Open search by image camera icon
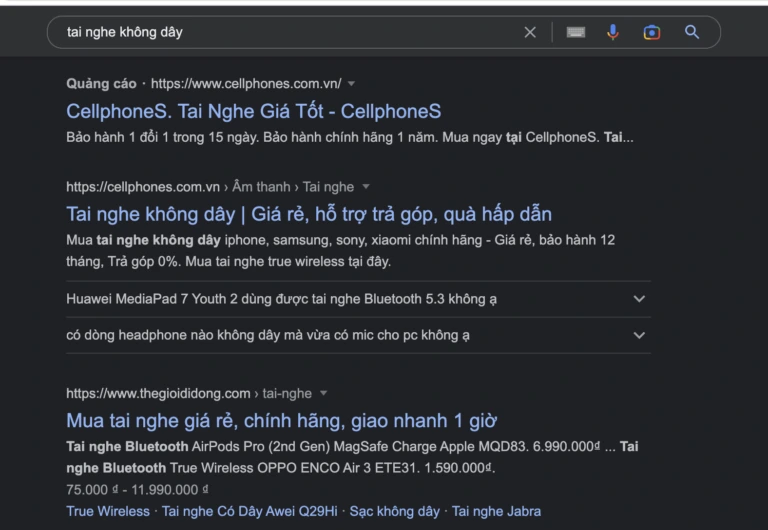 651,32
